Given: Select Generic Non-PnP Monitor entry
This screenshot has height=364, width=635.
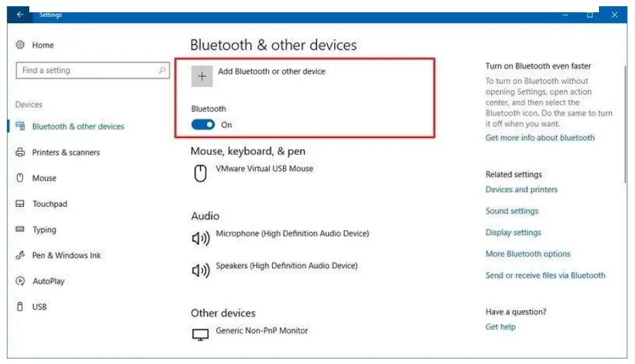Looking at the screenshot, I should point(261,331).
